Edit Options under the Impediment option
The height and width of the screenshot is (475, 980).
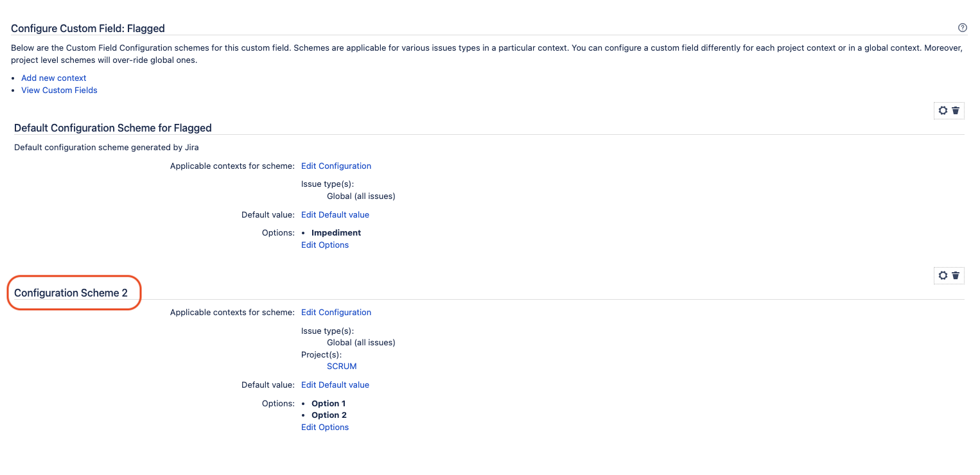point(325,245)
